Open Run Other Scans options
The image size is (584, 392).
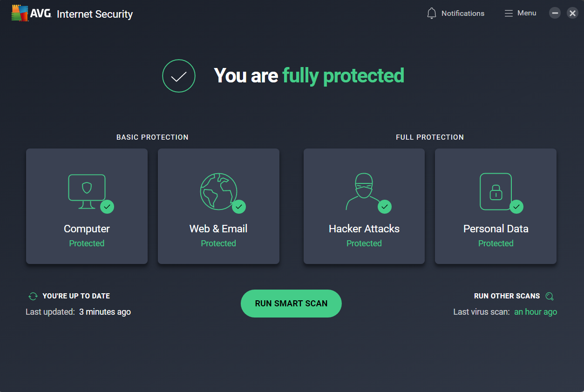coord(507,296)
